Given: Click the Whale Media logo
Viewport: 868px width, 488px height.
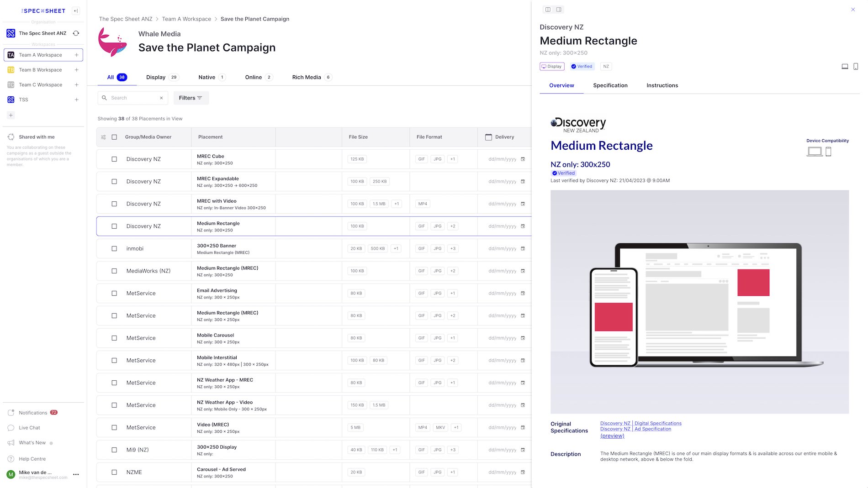Looking at the screenshot, I should (x=113, y=42).
